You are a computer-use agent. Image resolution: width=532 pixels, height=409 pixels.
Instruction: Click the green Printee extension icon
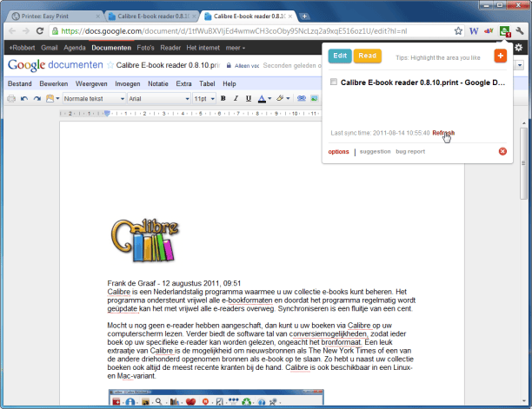(504, 31)
